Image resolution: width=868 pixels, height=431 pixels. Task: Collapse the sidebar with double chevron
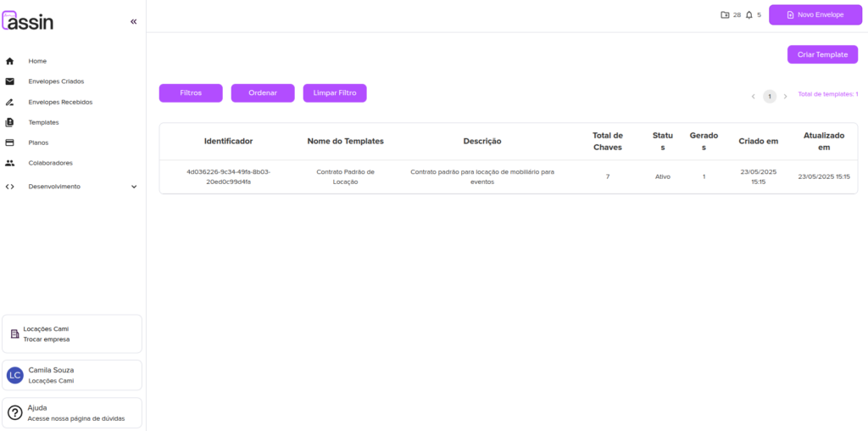point(133,22)
